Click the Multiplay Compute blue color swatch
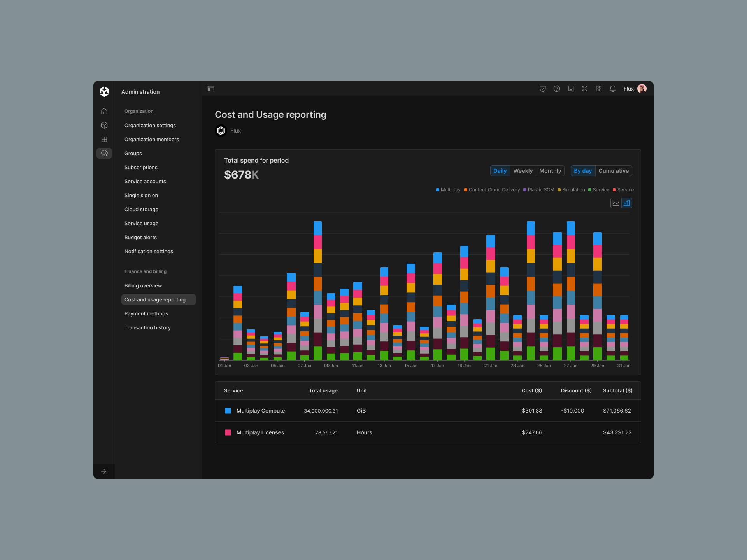Screen dimensions: 747x560 pyautogui.click(x=228, y=411)
